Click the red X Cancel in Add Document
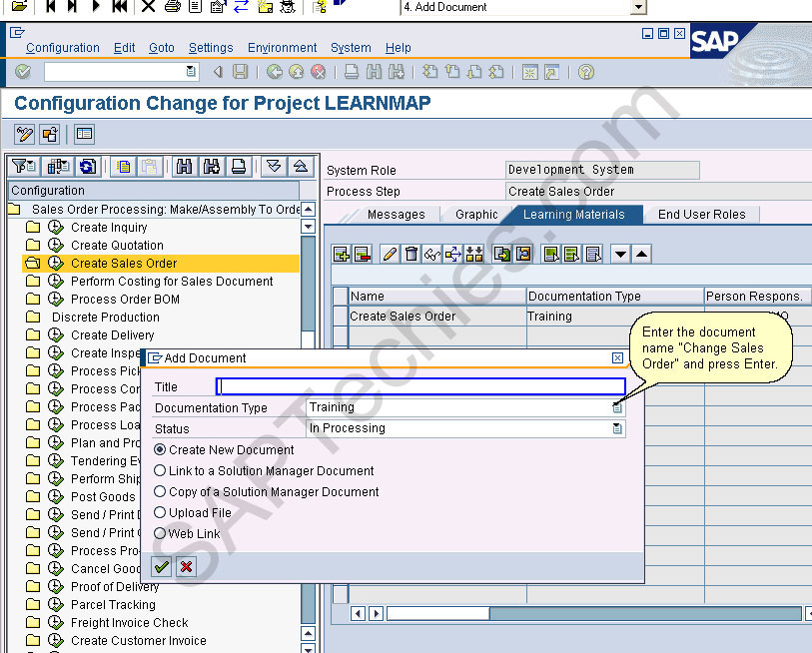This screenshot has width=812, height=653. pyautogui.click(x=187, y=566)
